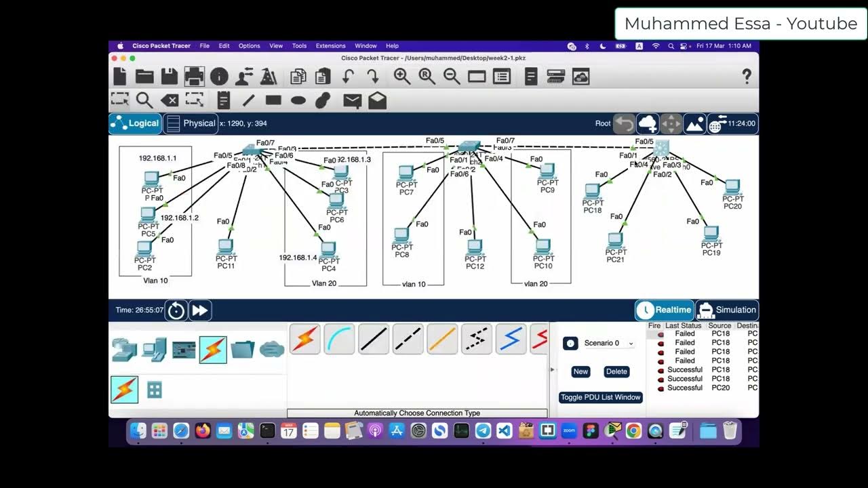Viewport: 868px width, 488px height.
Task: Switch to the Physical workspace tab
Action: point(191,123)
